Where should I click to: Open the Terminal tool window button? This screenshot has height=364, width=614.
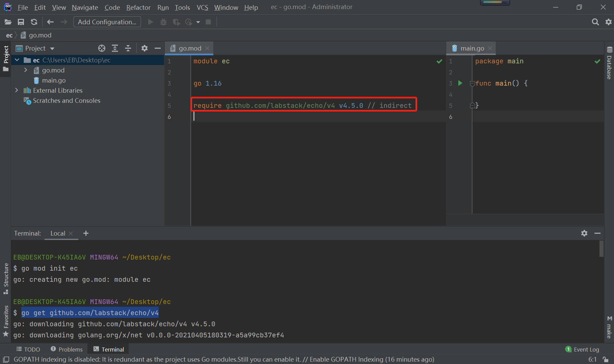[109, 350]
